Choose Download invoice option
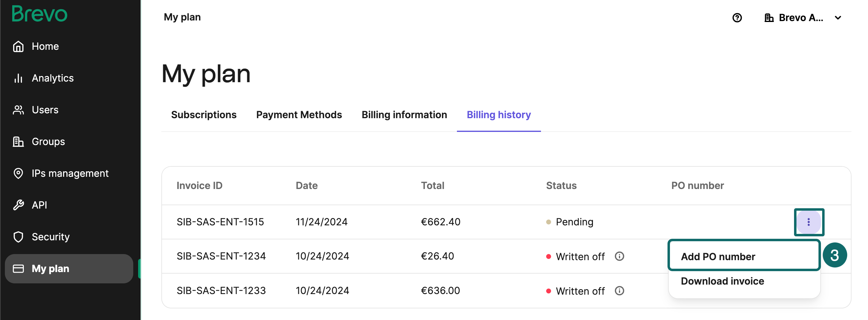 click(744, 281)
